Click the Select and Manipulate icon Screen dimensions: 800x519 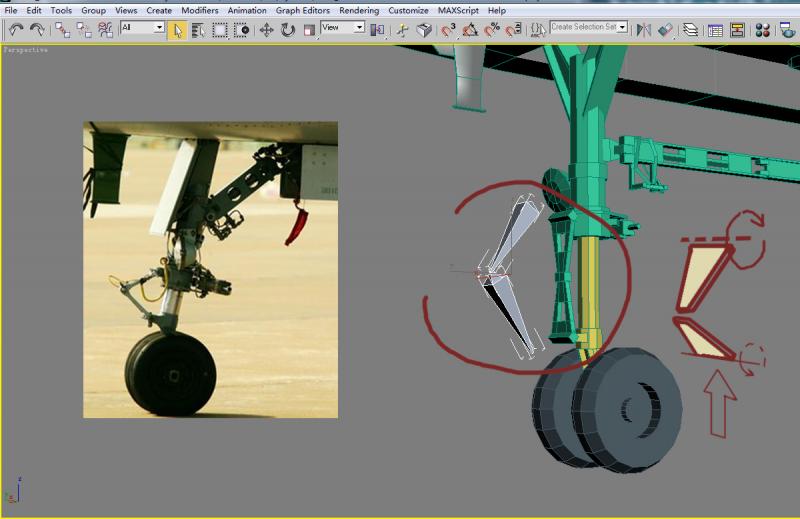point(403,31)
